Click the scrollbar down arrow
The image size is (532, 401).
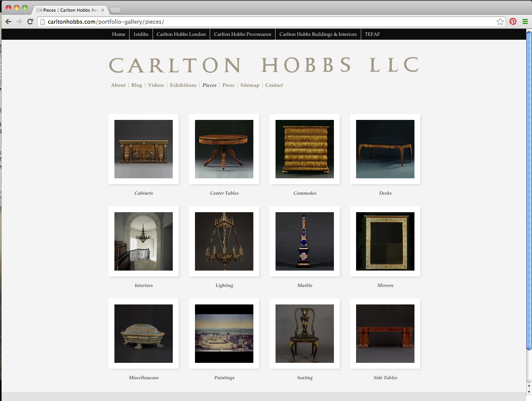coord(529,392)
